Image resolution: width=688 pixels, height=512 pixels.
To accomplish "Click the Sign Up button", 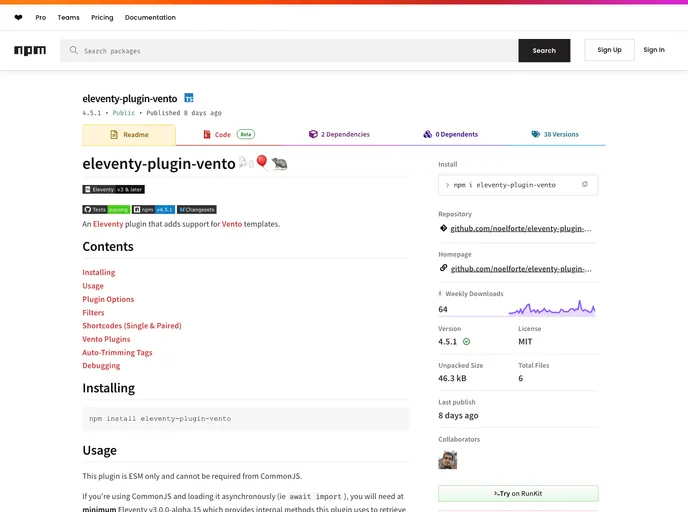I will tap(609, 50).
